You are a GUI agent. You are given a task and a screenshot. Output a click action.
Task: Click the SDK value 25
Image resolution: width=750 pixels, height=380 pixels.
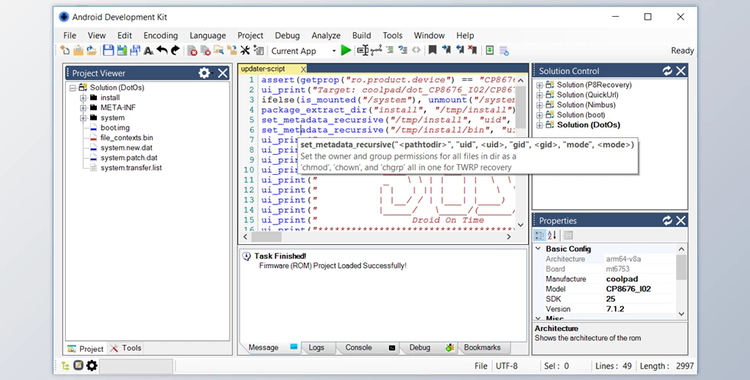click(x=610, y=299)
